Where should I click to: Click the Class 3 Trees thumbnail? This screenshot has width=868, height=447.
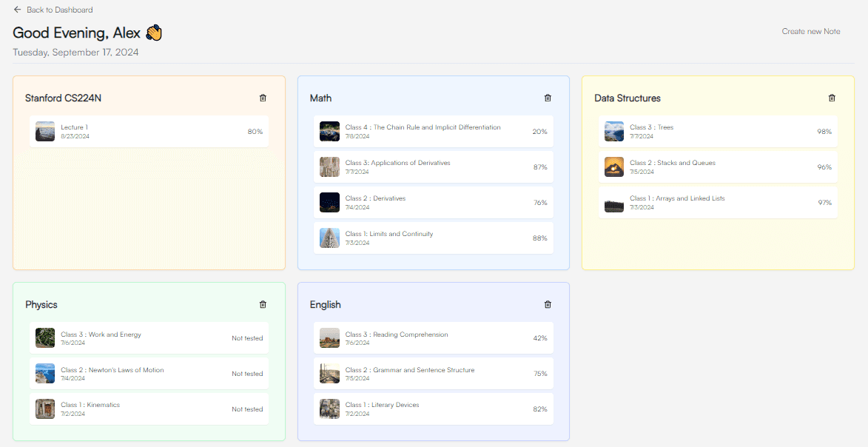[614, 132]
